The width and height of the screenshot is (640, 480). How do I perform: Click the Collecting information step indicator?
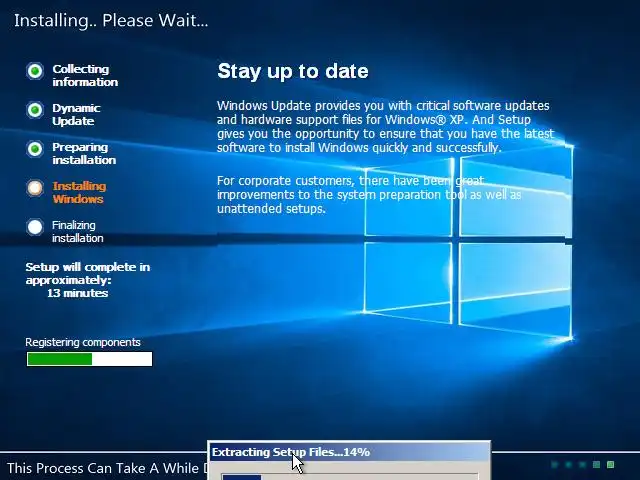point(35,71)
